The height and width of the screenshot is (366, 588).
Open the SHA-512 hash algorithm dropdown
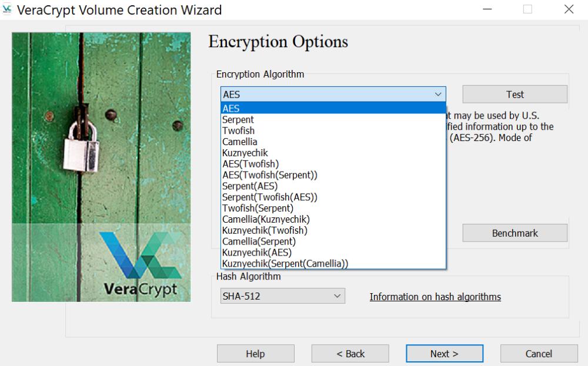point(282,296)
